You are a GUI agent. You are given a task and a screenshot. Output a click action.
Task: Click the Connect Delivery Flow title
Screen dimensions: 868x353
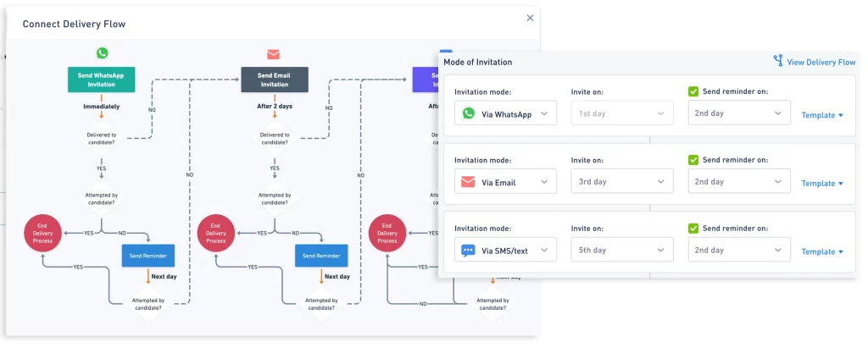(x=75, y=24)
